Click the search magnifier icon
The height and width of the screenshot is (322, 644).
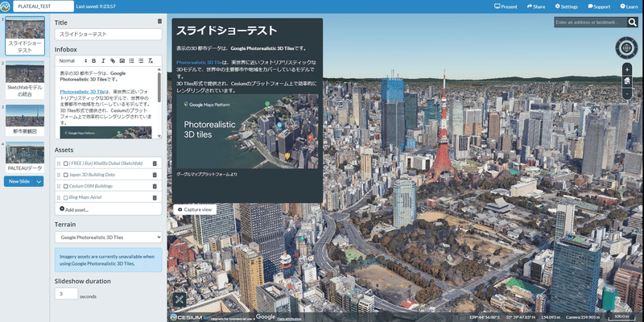pyautogui.click(x=633, y=23)
